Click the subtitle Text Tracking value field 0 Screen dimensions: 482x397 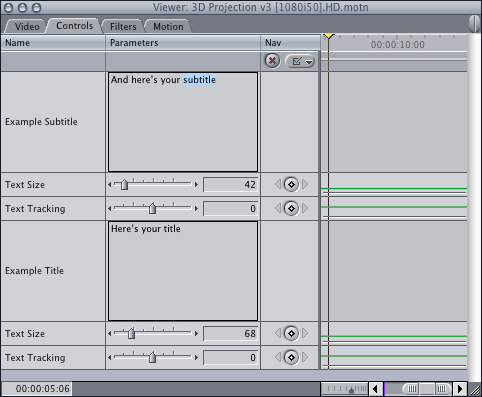pos(231,209)
